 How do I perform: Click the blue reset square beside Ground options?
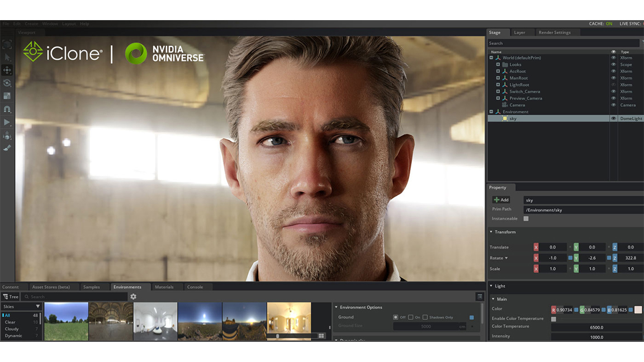471,317
